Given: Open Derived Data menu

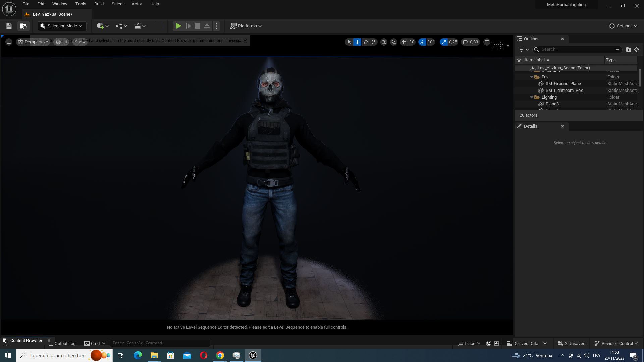Looking at the screenshot, I should click(527, 343).
